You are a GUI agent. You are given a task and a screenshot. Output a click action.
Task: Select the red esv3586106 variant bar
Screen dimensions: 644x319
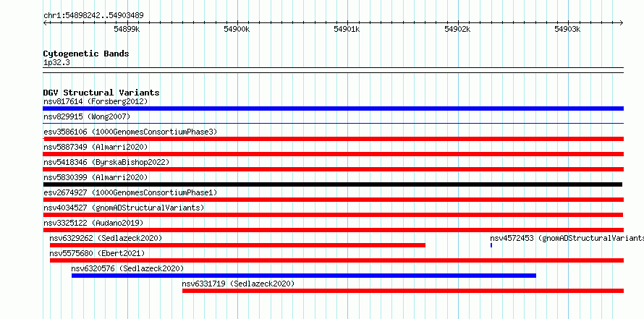pos(333,139)
